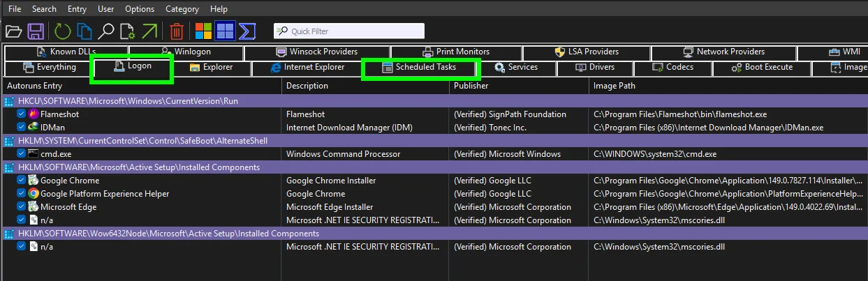Screen dimensions: 868x281
Task: Click the IDMan app icon in row
Action: 33,128
